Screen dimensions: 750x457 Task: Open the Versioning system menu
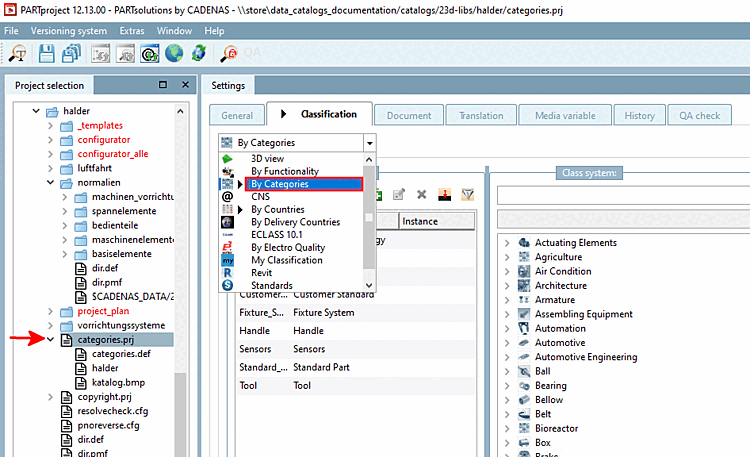[69, 31]
